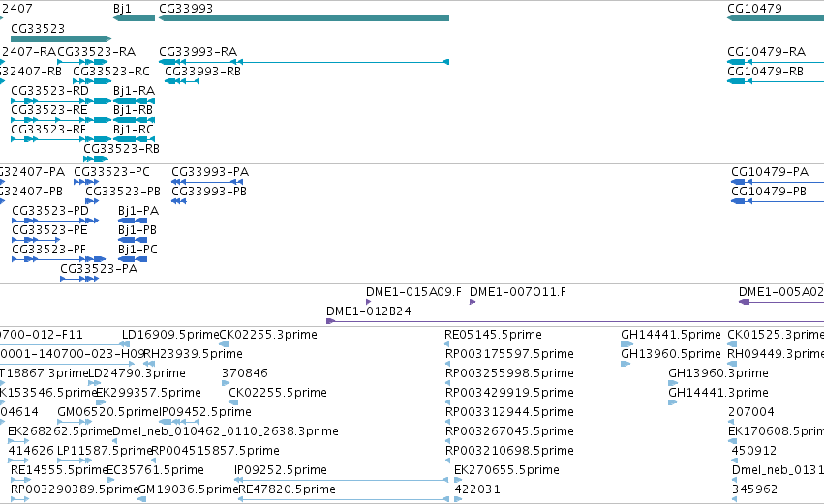Screen dimensions: 824x504
Task: Click the DME1-007O11.F feature label
Action: pyautogui.click(x=518, y=292)
